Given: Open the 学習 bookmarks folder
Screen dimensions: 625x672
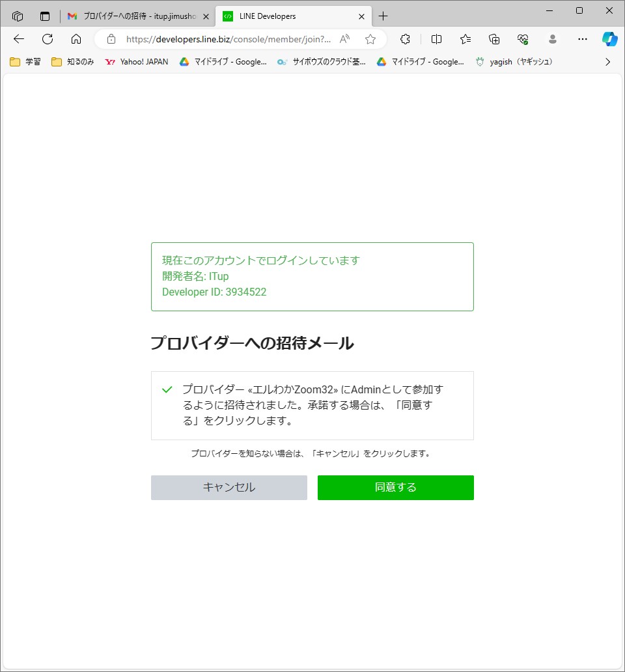Looking at the screenshot, I should pos(25,62).
